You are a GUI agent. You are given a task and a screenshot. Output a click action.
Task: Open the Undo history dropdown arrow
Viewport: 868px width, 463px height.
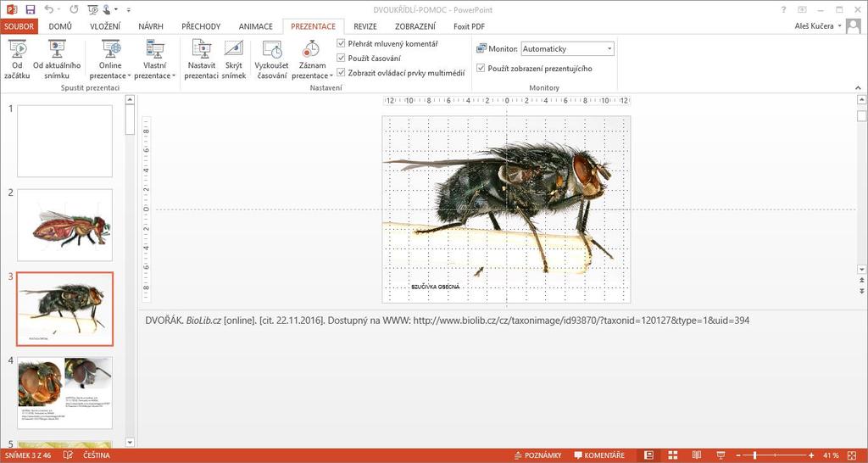pyautogui.click(x=60, y=10)
